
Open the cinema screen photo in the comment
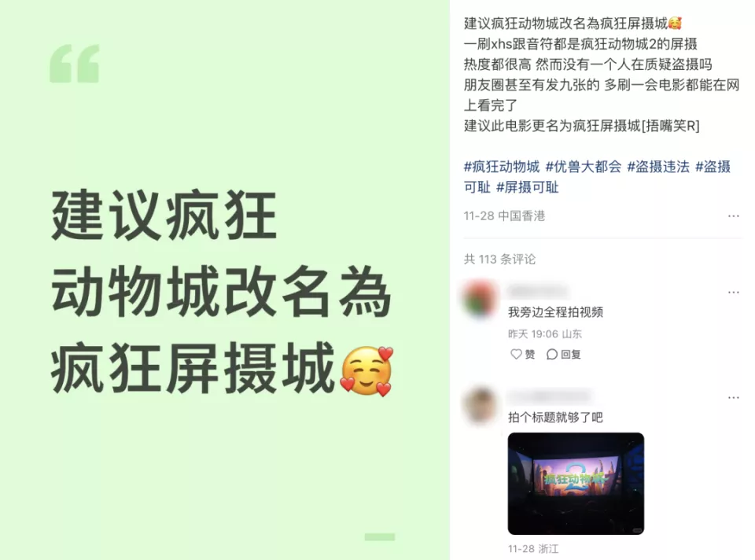pos(576,484)
